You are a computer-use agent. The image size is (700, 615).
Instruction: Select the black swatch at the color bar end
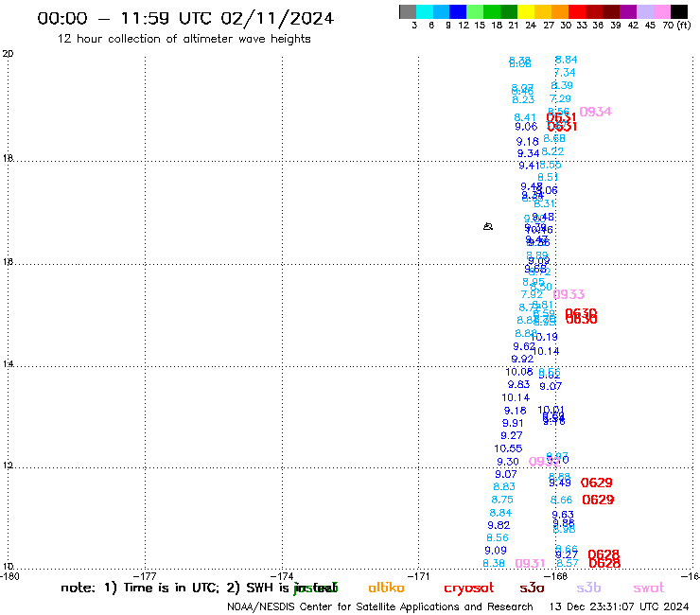click(679, 11)
